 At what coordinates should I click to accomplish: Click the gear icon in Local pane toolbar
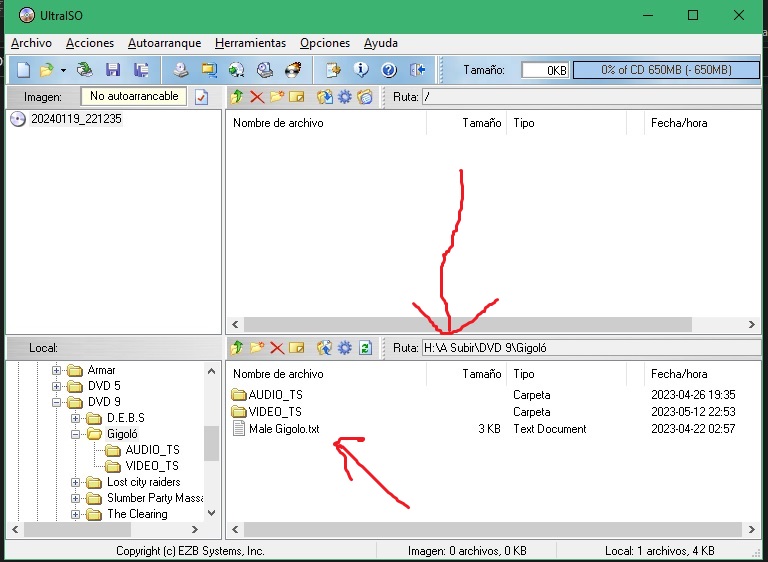(x=345, y=348)
